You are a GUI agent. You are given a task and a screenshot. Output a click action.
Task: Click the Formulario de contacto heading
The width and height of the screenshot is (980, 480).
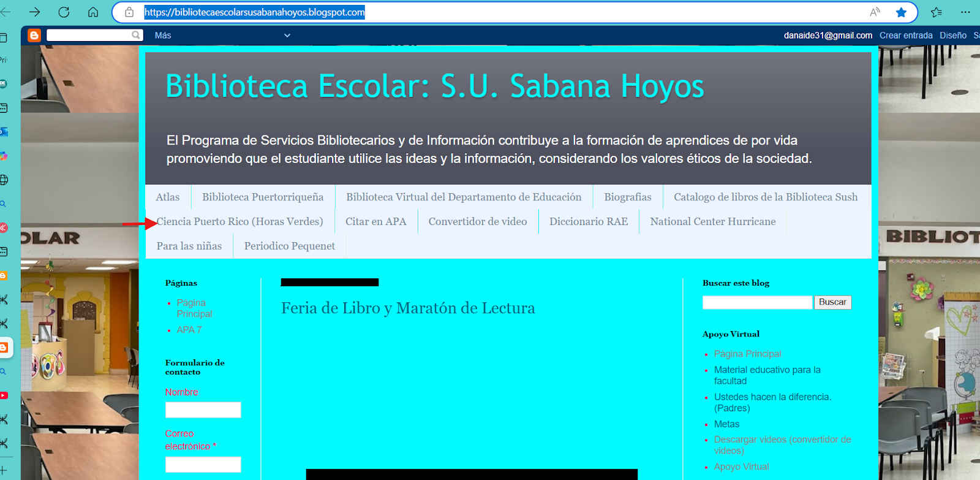[x=195, y=367]
